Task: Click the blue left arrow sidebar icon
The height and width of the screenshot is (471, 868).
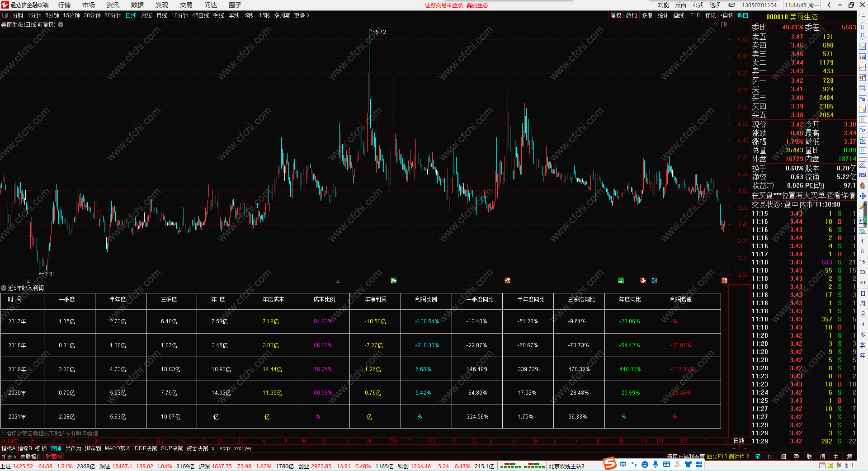Action: (863, 15)
